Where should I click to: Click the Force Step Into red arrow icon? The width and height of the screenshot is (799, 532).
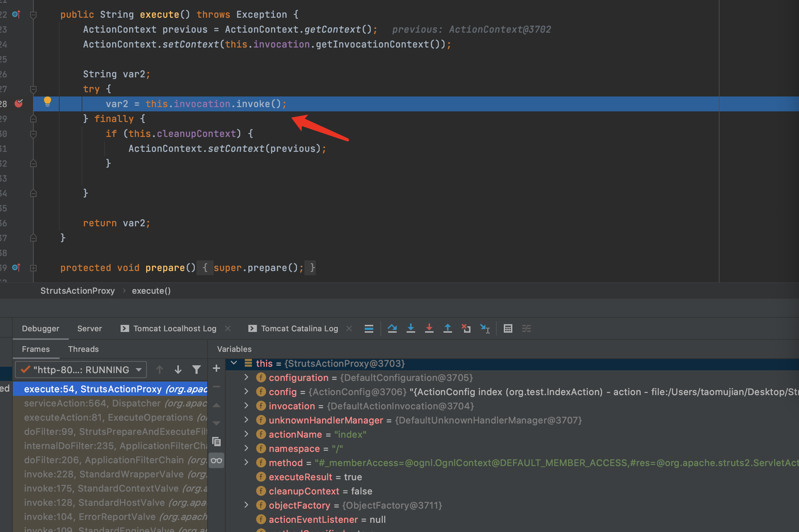point(429,328)
